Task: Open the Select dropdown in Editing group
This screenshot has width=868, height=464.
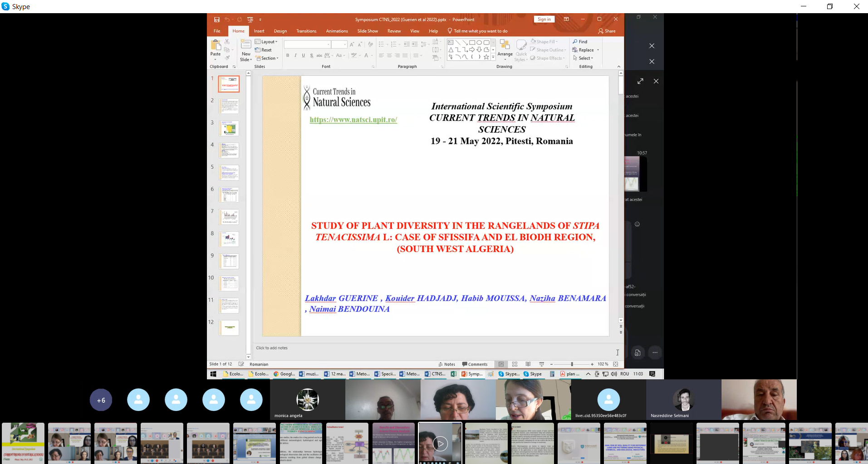Action: [x=583, y=58]
